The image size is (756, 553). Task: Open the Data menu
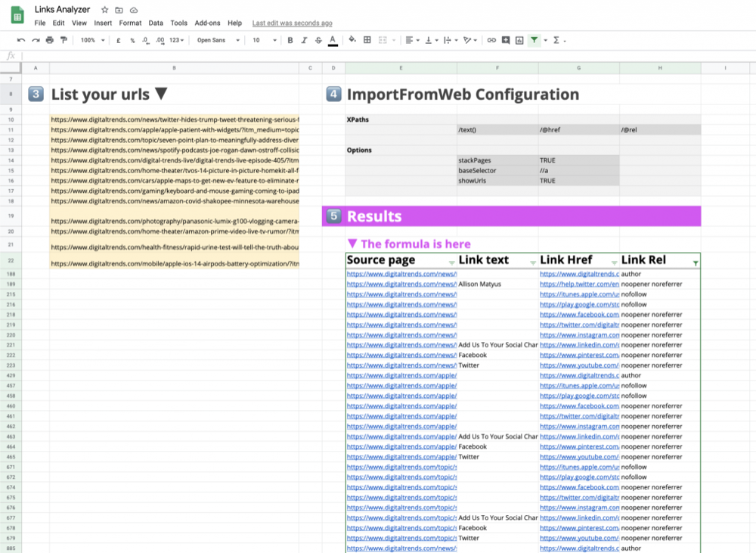tap(156, 23)
